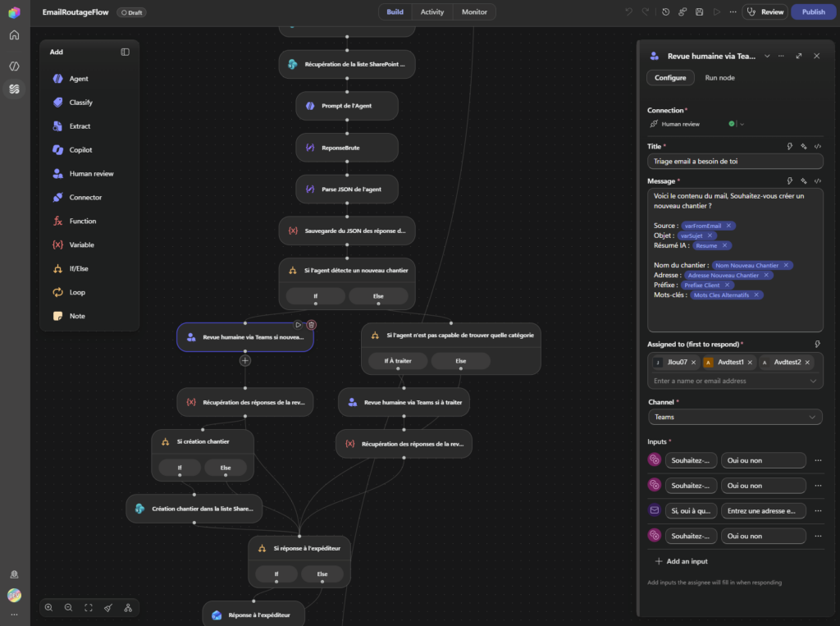
Task: Select the ReponseBrute node
Action: [x=347, y=148]
